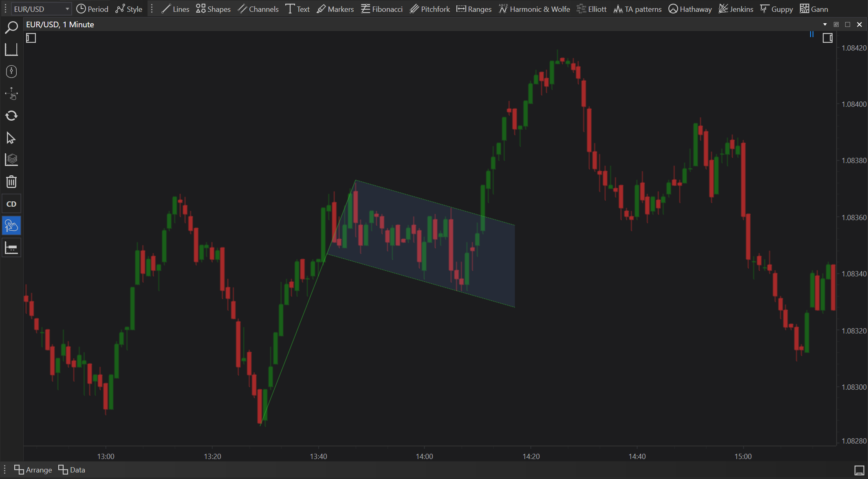
Task: Click the refresh arrows icon
Action: pos(11,116)
